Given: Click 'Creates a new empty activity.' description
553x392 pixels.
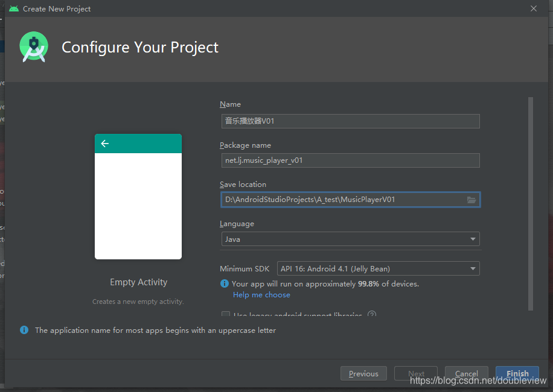Looking at the screenshot, I should tap(138, 302).
